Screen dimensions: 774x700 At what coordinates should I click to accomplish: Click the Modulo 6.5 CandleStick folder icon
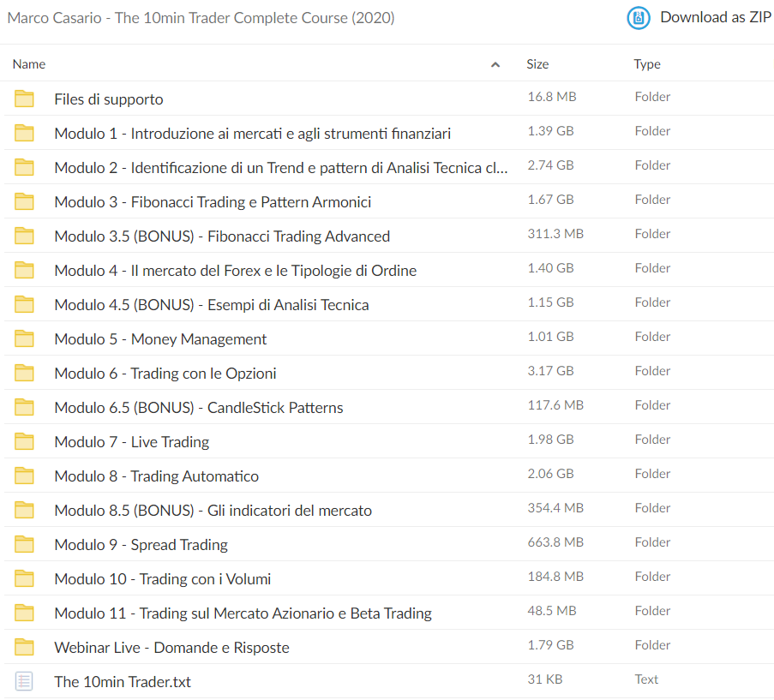(x=24, y=408)
